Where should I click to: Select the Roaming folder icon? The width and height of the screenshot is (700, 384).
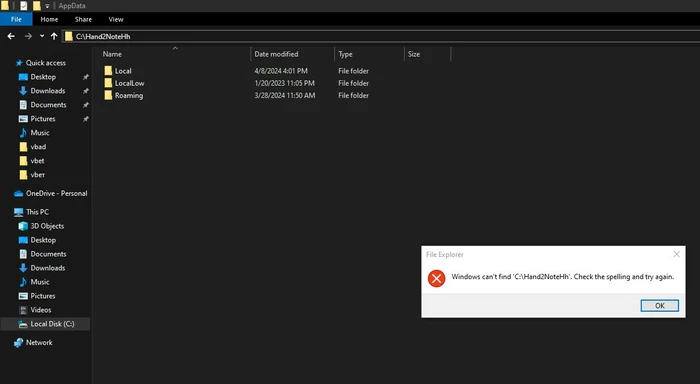tap(108, 95)
